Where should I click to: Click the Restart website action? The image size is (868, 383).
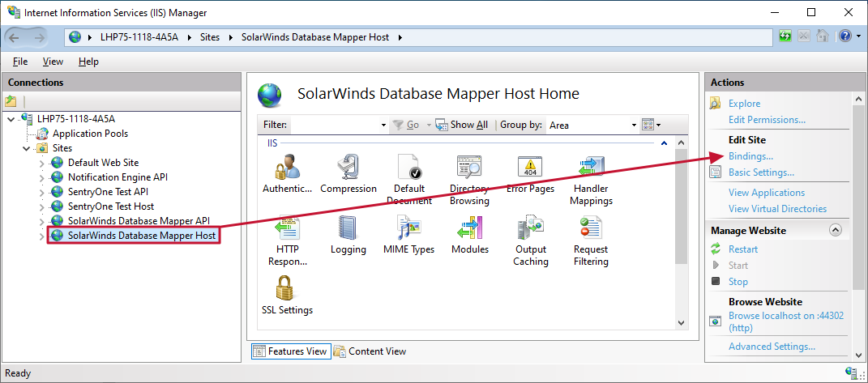tap(743, 249)
